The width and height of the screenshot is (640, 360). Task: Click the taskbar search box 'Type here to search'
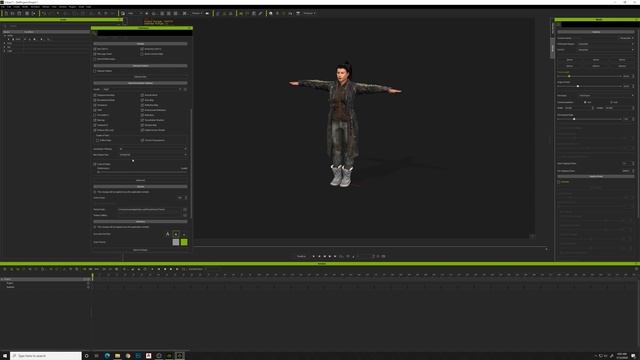pyautogui.click(x=46, y=356)
